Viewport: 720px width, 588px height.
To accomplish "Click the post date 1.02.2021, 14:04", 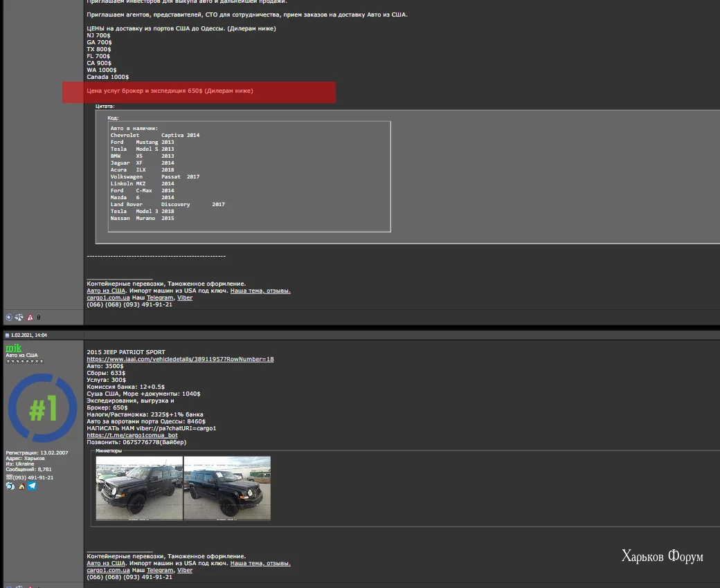I will (29, 336).
